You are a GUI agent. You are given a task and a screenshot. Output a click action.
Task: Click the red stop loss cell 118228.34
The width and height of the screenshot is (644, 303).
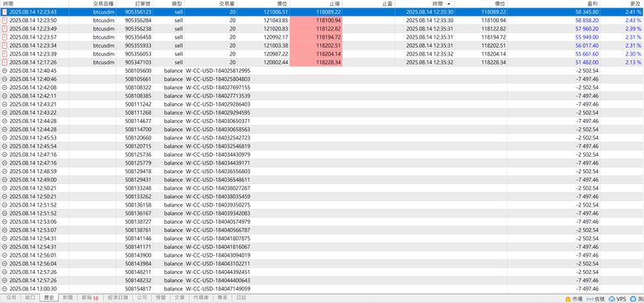pyautogui.click(x=316, y=63)
